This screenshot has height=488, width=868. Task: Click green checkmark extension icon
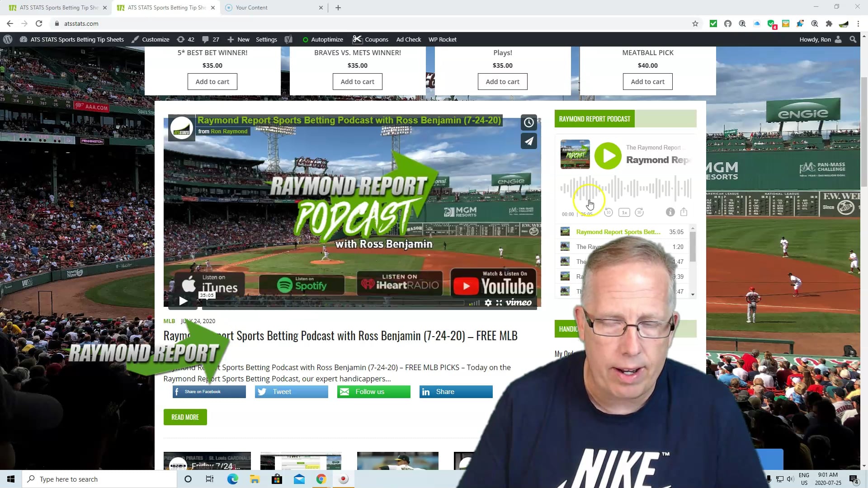[713, 23]
